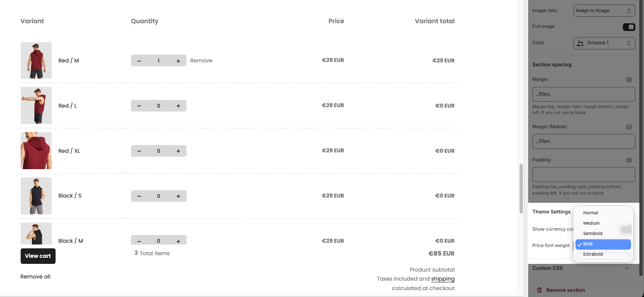Expand the Custom CSS section
The height and width of the screenshot is (297, 644).
[x=627, y=269]
